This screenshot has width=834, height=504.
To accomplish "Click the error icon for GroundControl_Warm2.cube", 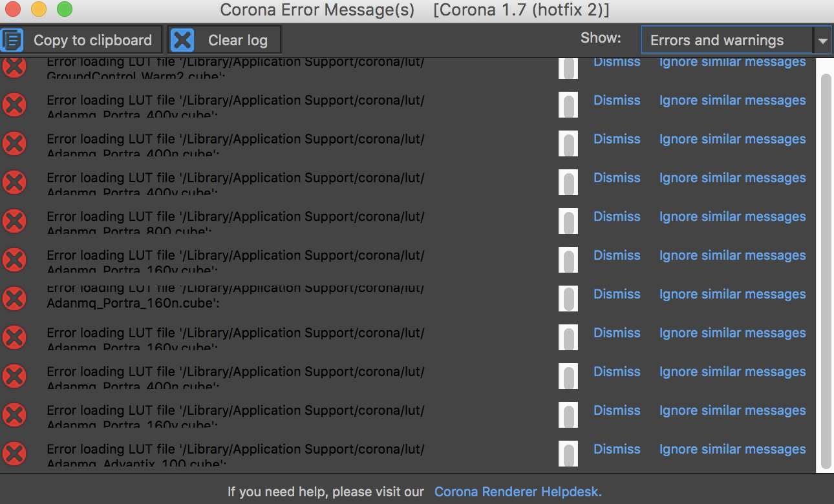I will click(14, 67).
